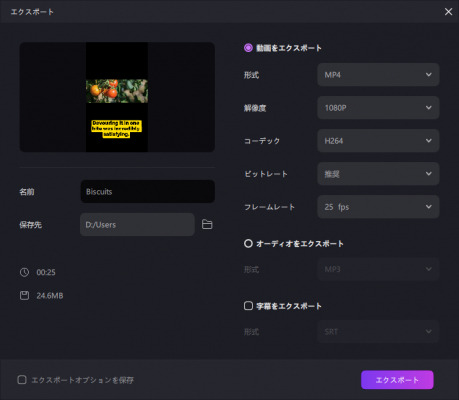Select the audio export radio button

click(248, 243)
